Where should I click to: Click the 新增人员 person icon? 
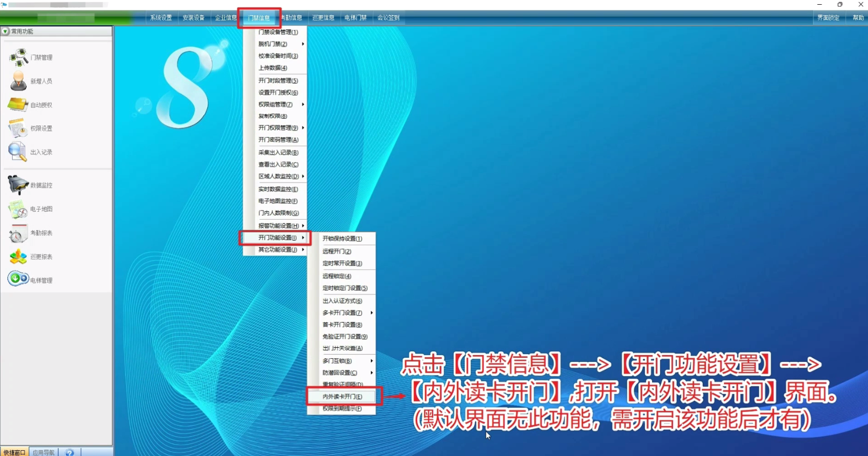coord(18,81)
